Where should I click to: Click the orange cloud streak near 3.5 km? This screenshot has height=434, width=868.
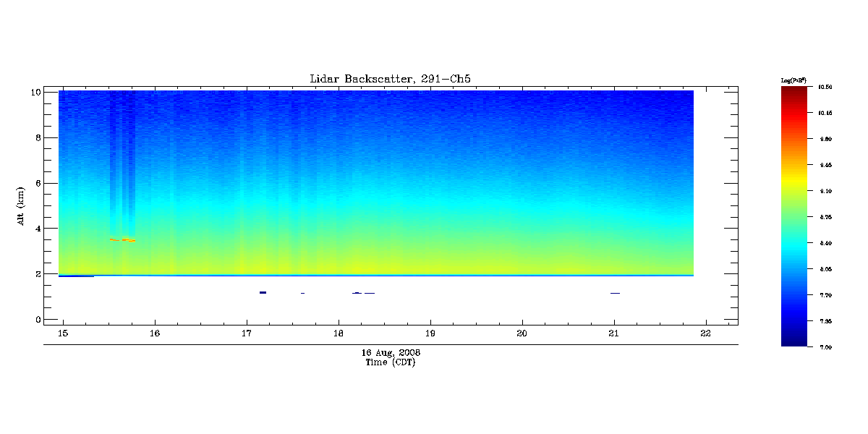click(x=122, y=239)
